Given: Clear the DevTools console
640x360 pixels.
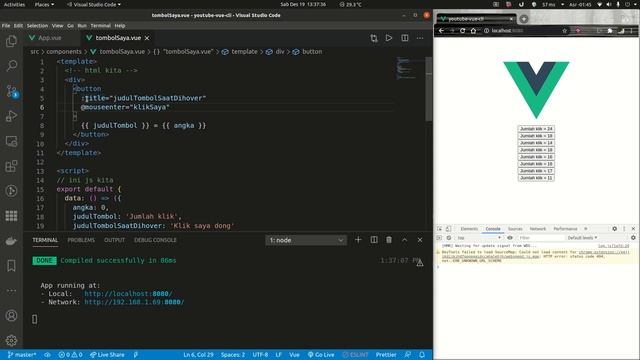Looking at the screenshot, I should (449, 238).
